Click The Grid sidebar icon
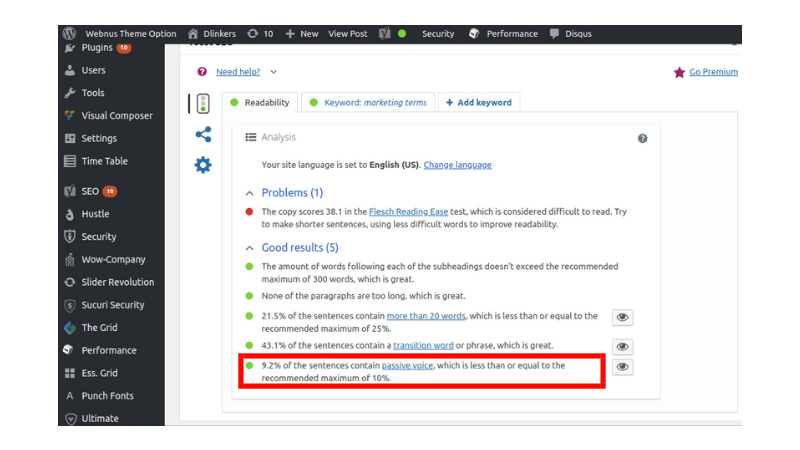 (70, 328)
